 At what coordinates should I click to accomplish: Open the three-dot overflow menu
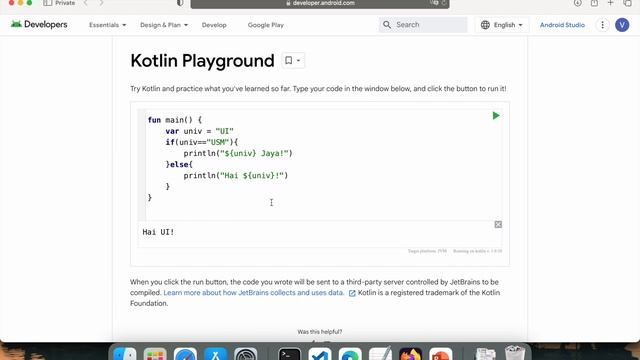[x=602, y=25]
